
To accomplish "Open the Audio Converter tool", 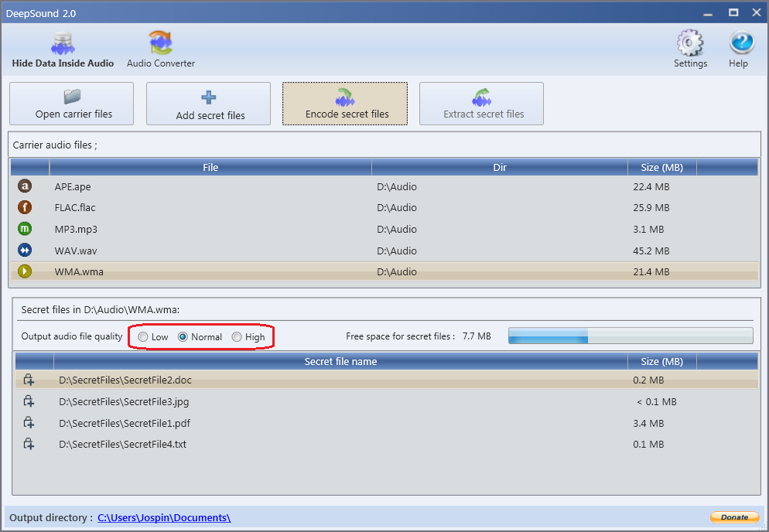I will point(161,49).
